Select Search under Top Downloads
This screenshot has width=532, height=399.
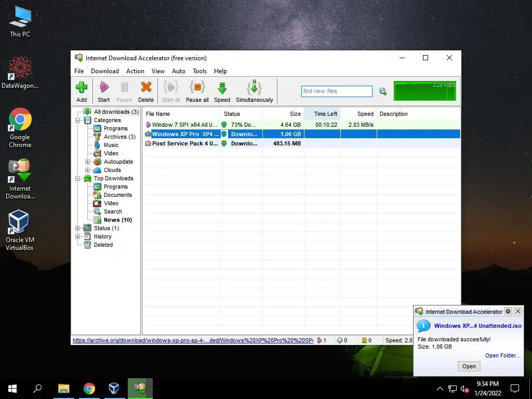tap(113, 212)
